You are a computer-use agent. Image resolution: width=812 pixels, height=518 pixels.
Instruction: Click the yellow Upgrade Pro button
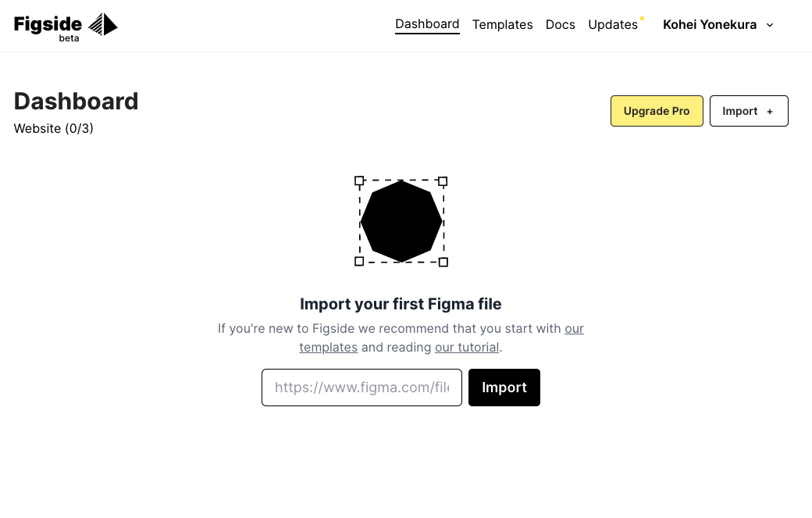click(657, 111)
